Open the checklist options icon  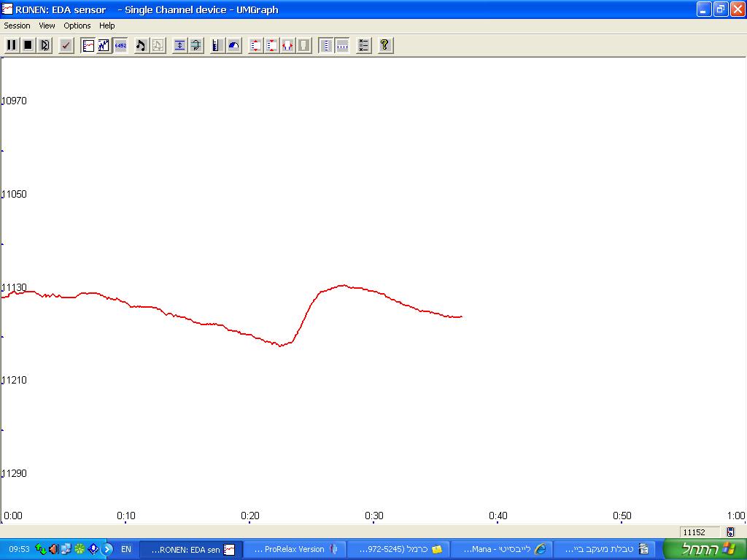click(x=364, y=45)
